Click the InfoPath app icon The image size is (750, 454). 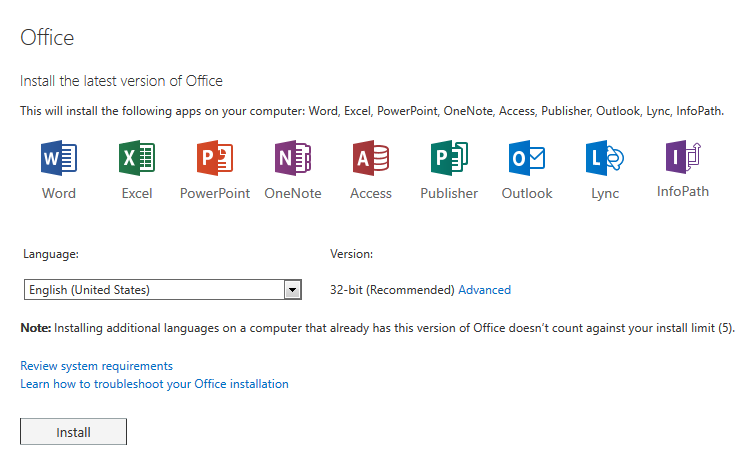[x=683, y=157]
